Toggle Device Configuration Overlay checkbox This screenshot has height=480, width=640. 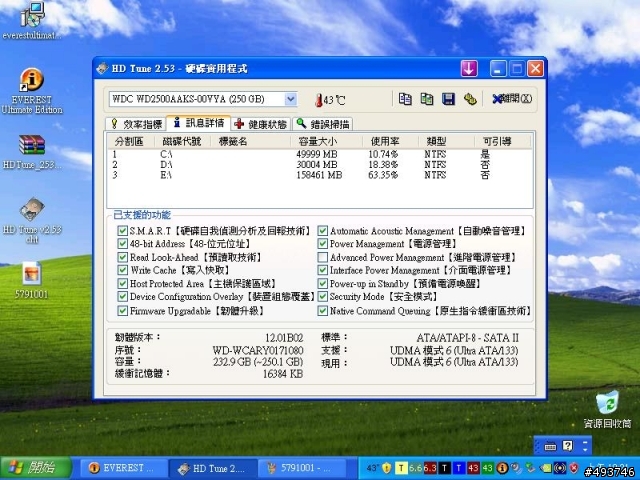[122, 297]
